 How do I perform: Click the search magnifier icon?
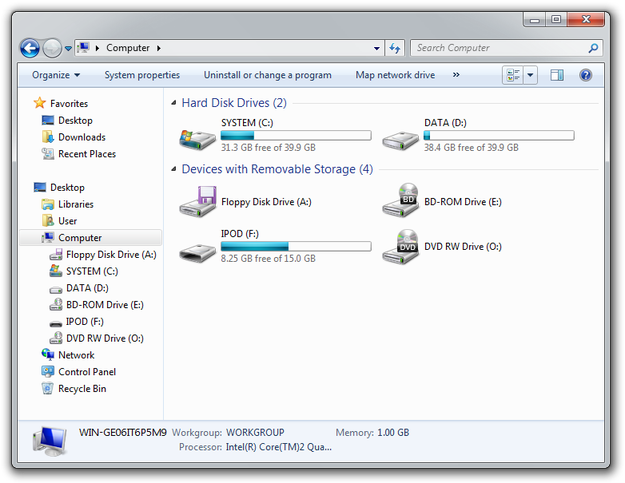click(593, 48)
